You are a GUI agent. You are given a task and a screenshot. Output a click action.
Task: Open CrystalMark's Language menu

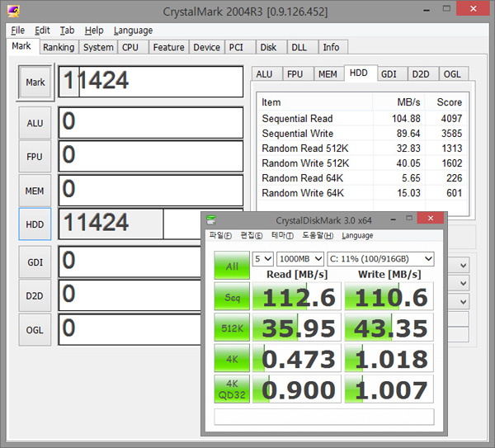point(133,31)
